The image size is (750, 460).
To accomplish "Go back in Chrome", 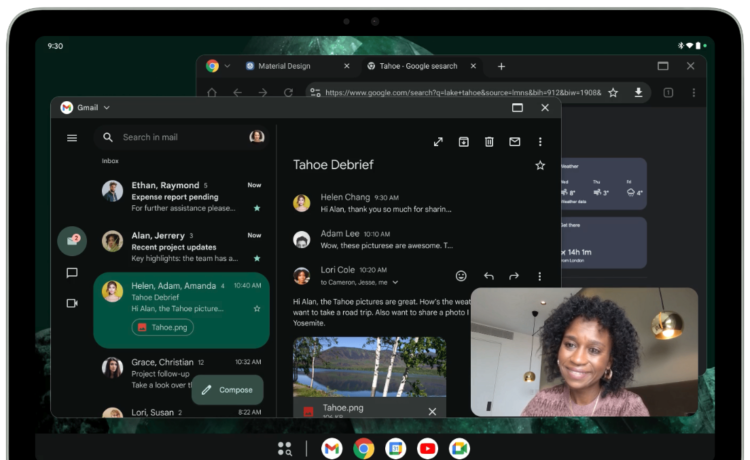I will [238, 93].
